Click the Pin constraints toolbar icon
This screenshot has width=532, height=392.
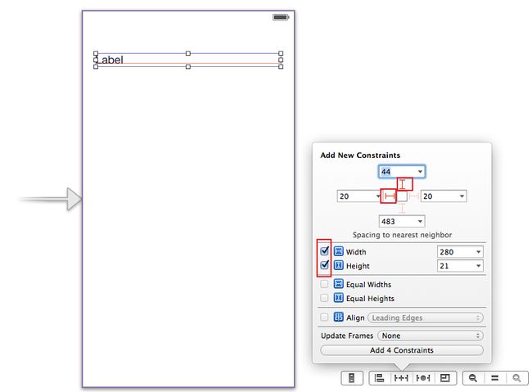coord(401,378)
